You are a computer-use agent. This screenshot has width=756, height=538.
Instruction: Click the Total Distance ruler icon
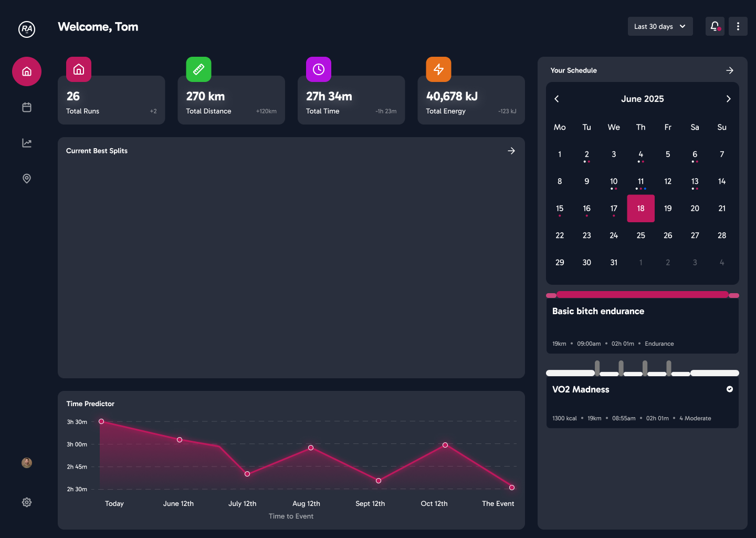(x=199, y=69)
